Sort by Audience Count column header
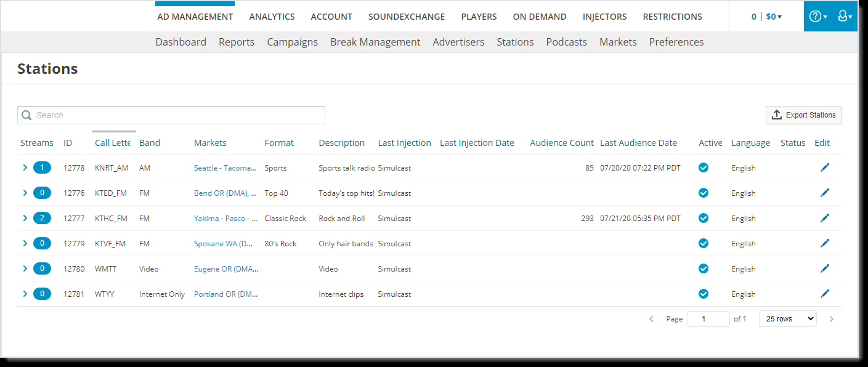The width and height of the screenshot is (868, 367). click(562, 143)
